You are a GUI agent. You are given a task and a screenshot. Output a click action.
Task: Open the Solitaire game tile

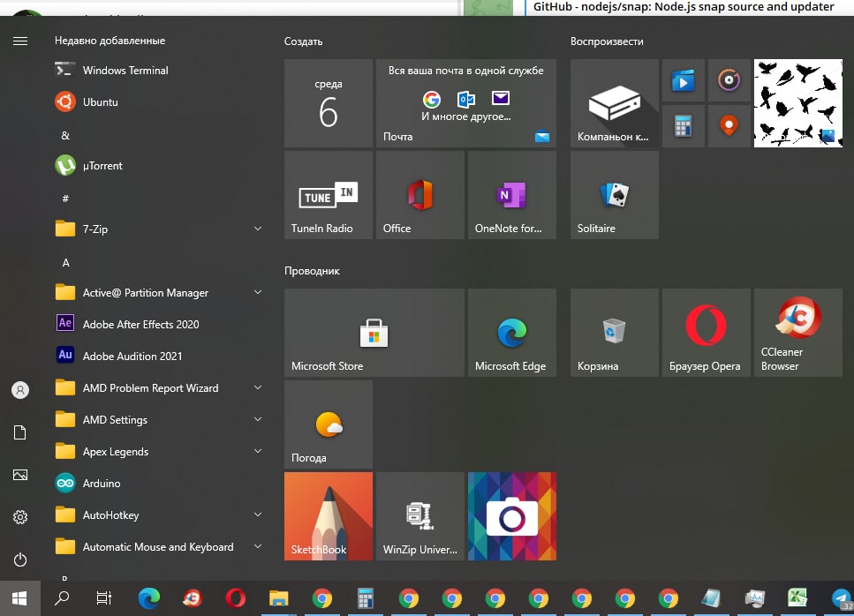point(614,195)
